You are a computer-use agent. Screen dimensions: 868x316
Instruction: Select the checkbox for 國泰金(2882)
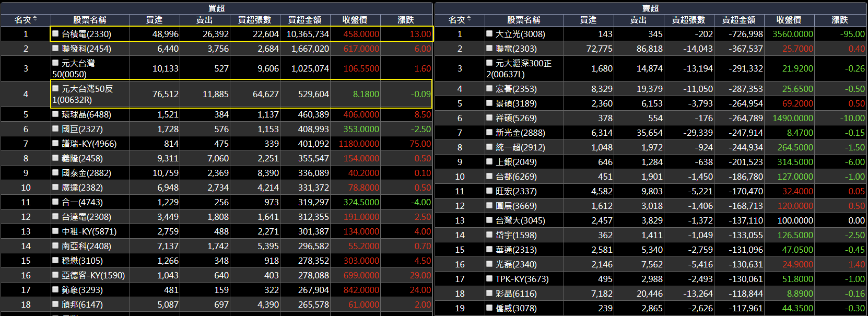coord(56,172)
